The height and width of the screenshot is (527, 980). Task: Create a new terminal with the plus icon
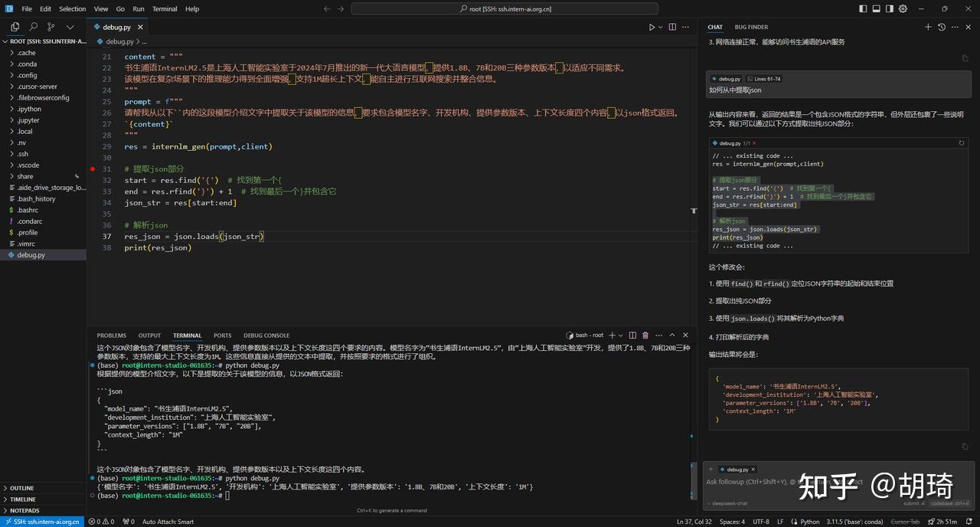(x=612, y=336)
